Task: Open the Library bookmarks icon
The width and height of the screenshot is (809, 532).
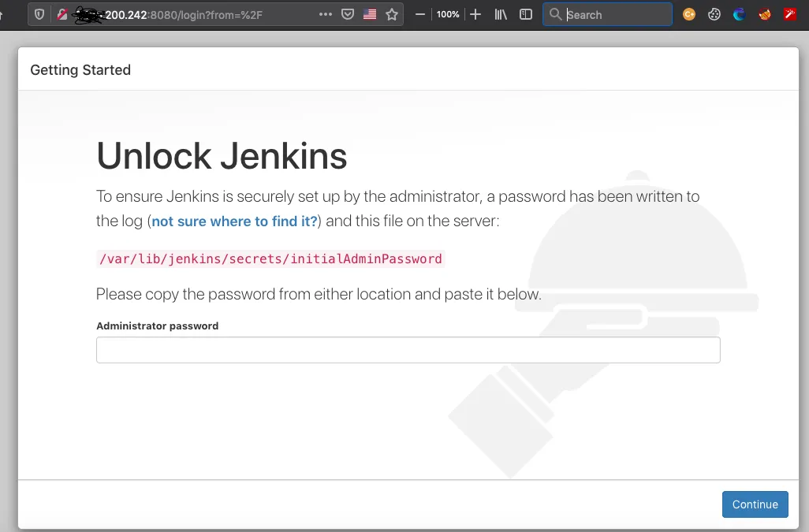Action: click(x=501, y=14)
